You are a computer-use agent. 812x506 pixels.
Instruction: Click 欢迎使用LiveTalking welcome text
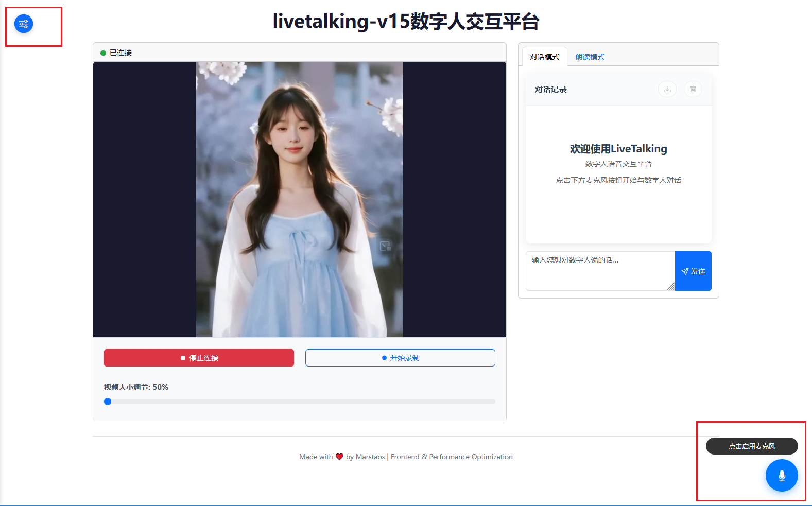click(x=618, y=149)
